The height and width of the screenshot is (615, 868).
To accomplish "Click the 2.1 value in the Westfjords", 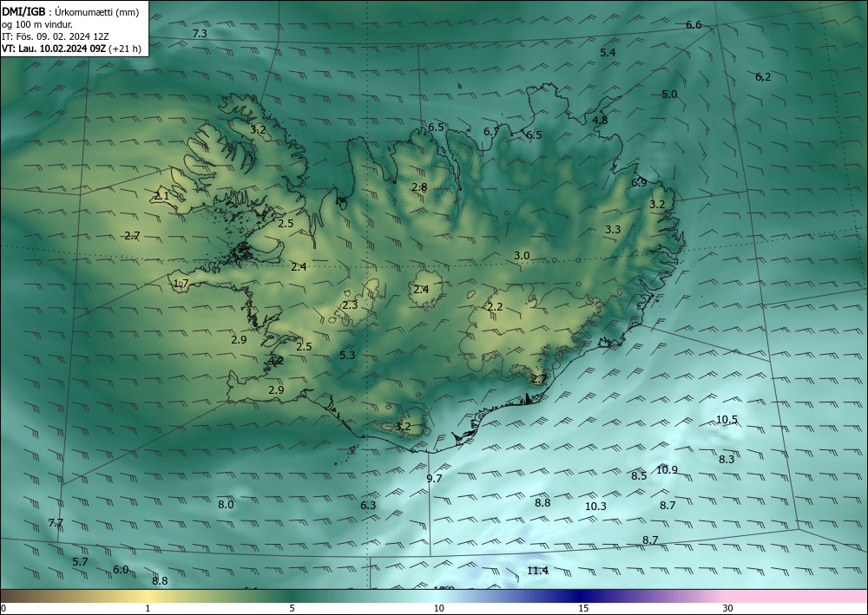I will [161, 195].
